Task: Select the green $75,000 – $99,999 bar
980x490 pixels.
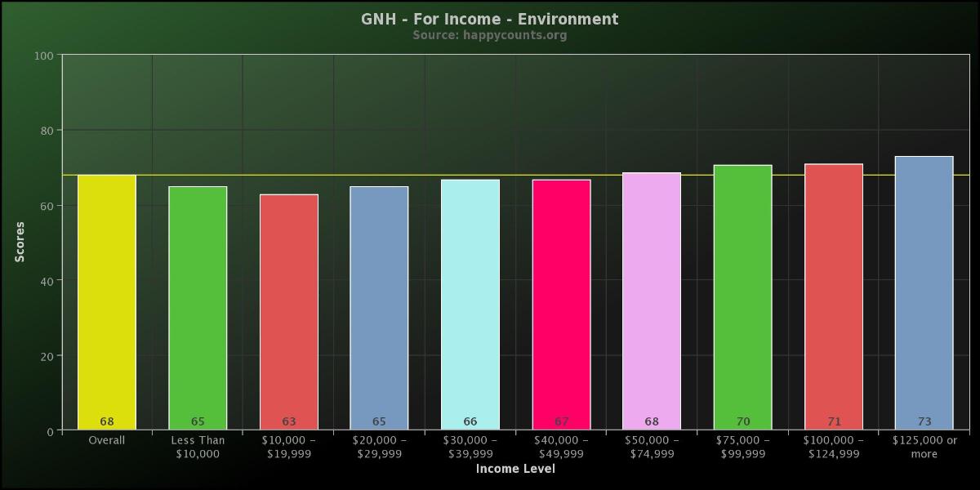Action: click(742, 297)
